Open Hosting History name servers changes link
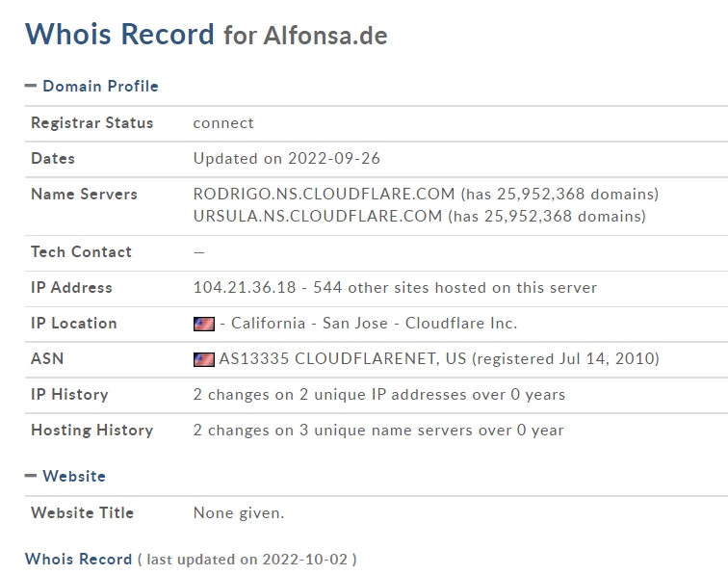The height and width of the screenshot is (575, 728). [x=378, y=431]
